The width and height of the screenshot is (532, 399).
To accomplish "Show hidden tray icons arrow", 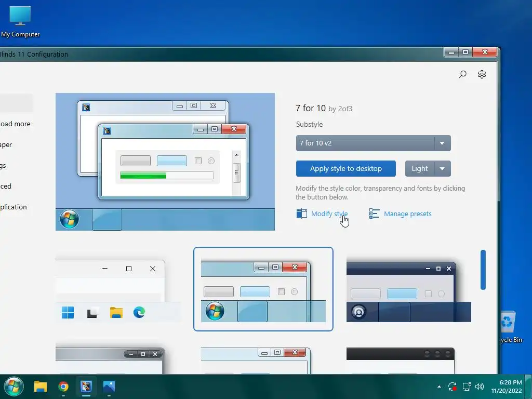I will coord(439,387).
